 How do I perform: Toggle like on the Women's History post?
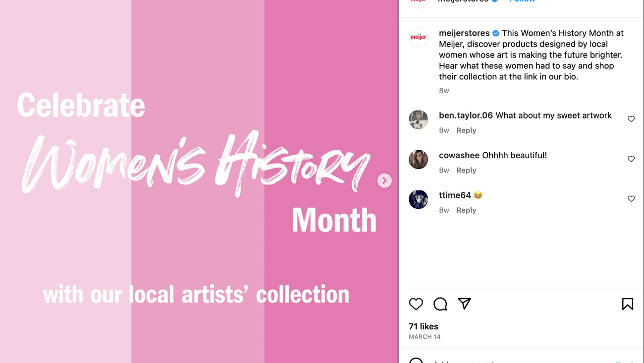pos(416,303)
